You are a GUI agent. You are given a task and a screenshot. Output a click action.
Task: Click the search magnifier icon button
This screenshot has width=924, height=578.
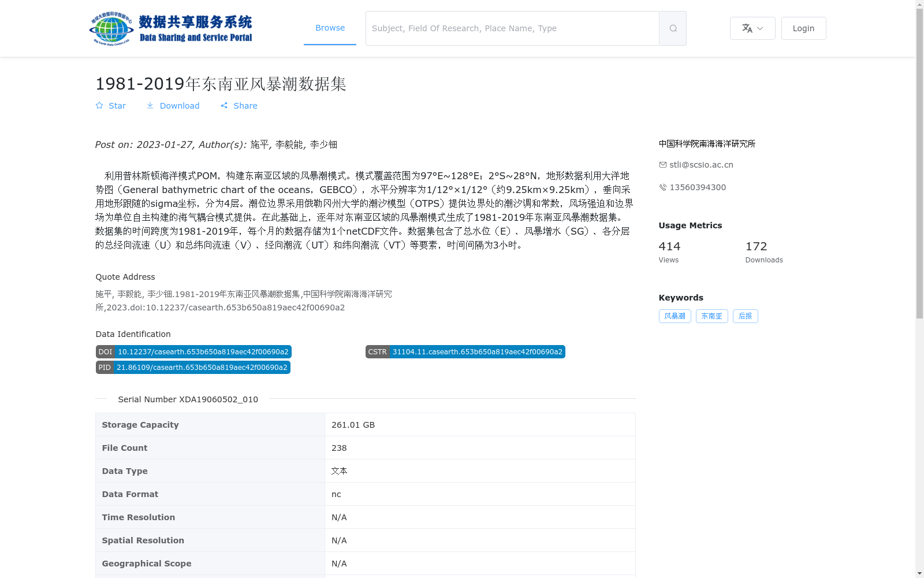coord(673,28)
